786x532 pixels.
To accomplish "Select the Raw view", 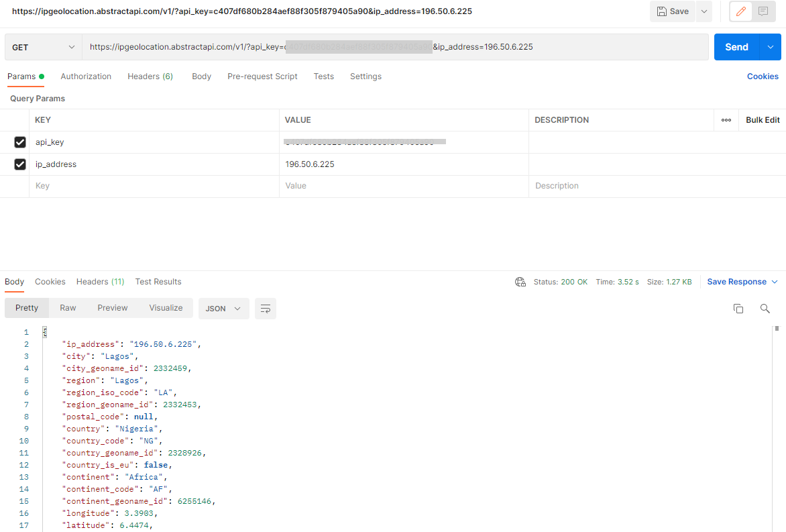I will [x=68, y=308].
